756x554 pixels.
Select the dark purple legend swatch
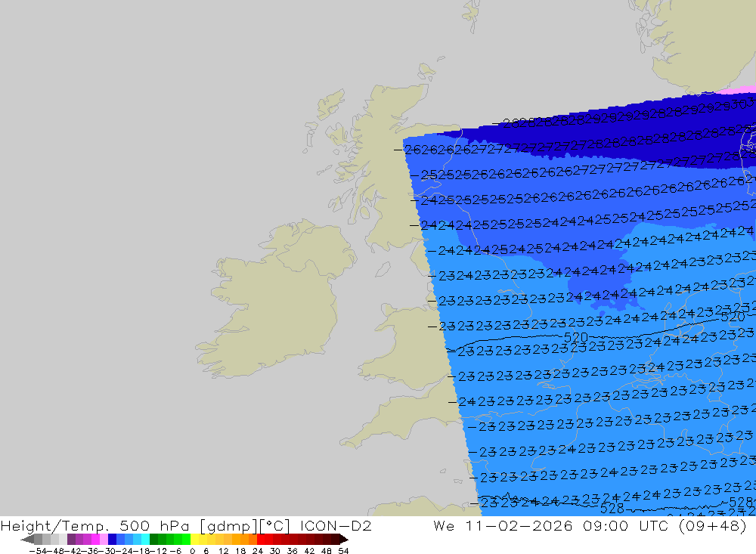pyautogui.click(x=71, y=539)
